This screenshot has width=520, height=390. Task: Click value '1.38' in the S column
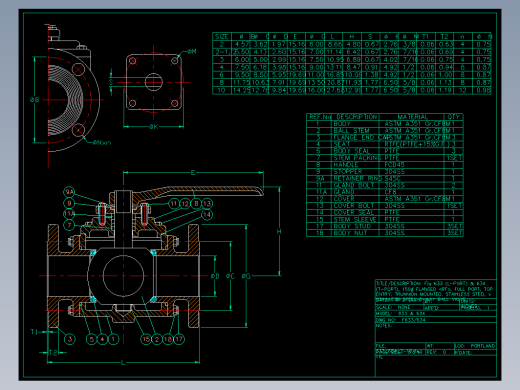point(371,75)
